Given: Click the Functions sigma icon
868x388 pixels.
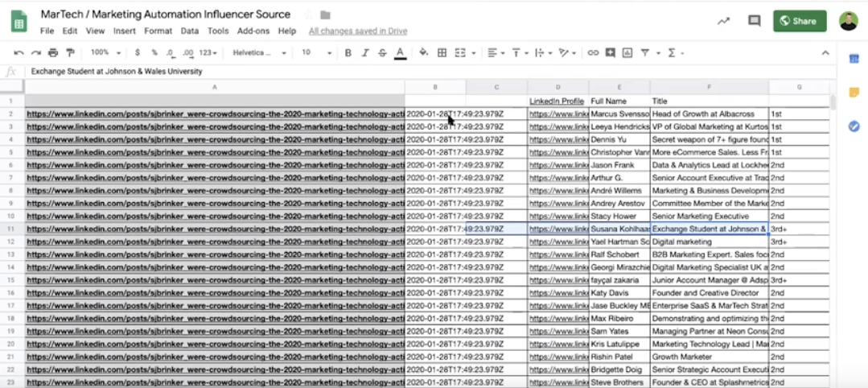Looking at the screenshot, I should (x=672, y=52).
